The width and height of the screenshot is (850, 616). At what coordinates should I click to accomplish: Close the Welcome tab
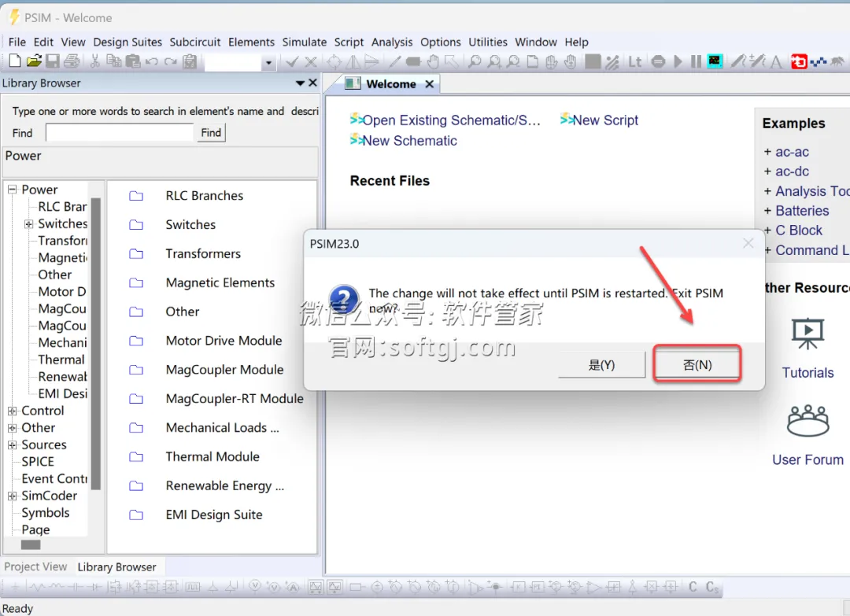(430, 84)
